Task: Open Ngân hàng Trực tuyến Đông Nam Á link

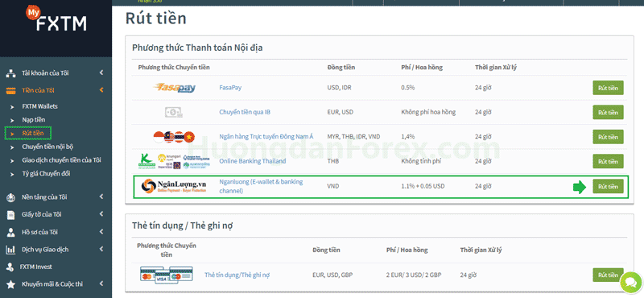Action: coord(266,136)
